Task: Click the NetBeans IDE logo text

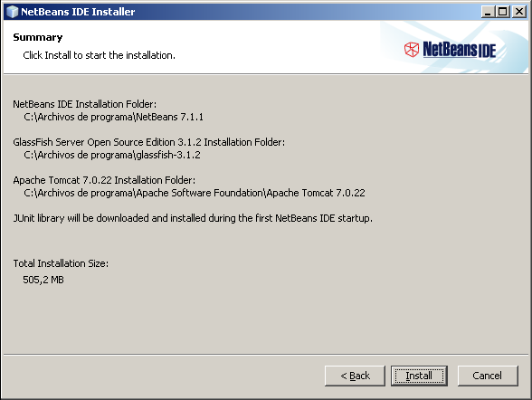Action: tap(460, 50)
